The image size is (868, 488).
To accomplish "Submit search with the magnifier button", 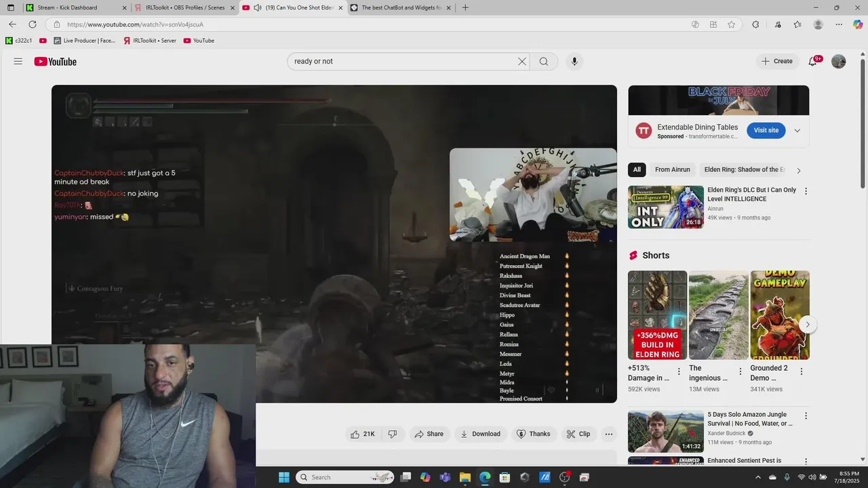I will pos(544,61).
